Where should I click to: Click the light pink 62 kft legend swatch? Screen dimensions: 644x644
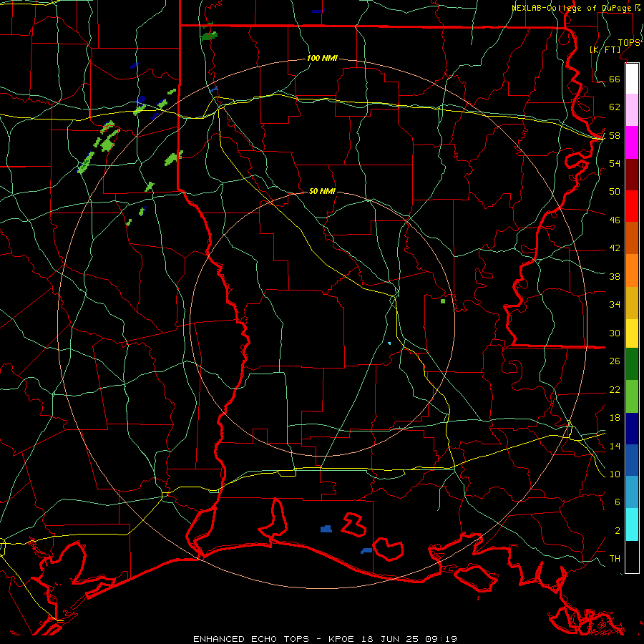632,109
